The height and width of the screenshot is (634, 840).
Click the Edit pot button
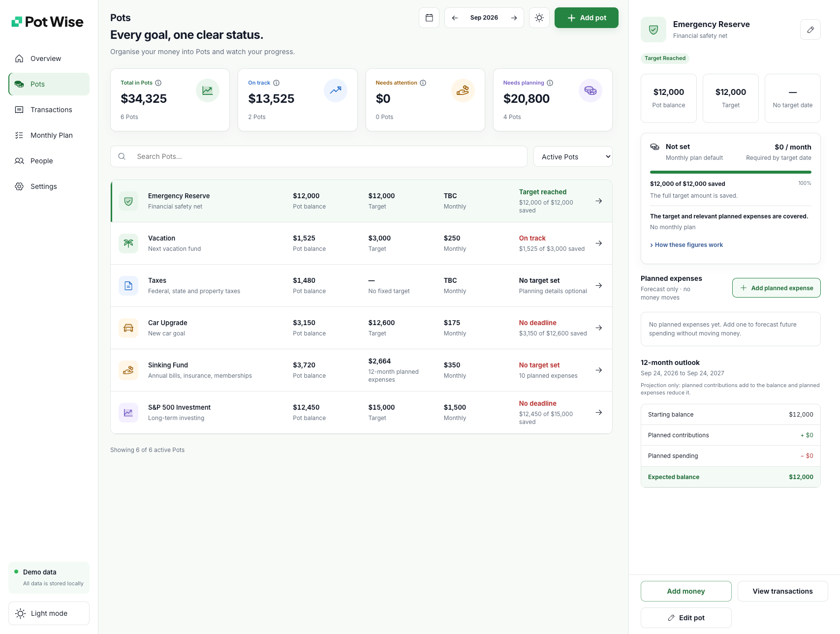coord(686,618)
